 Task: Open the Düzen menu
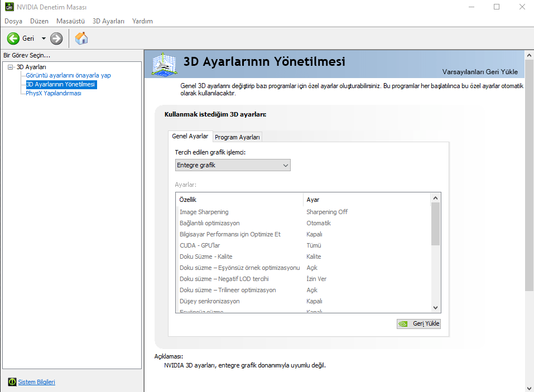point(39,21)
